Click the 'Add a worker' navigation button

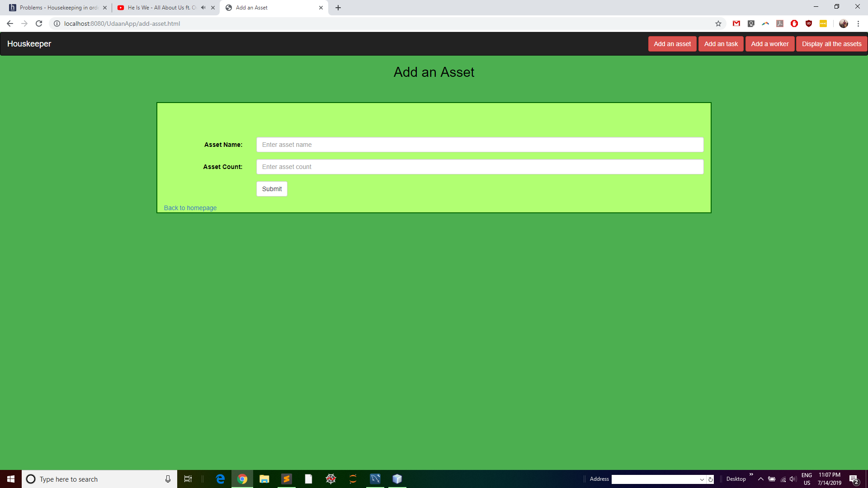[x=769, y=43]
